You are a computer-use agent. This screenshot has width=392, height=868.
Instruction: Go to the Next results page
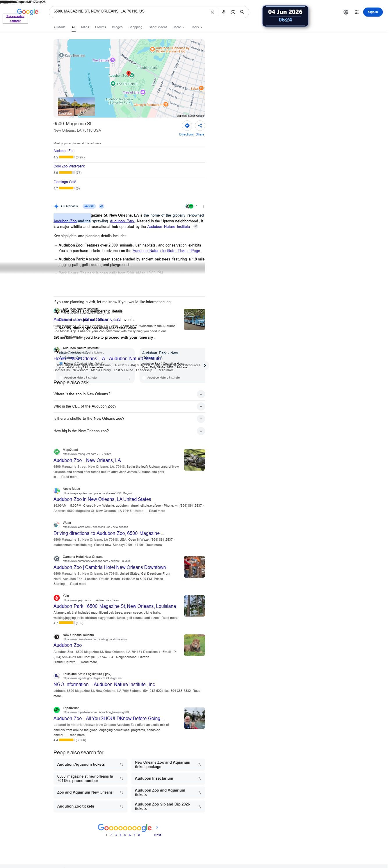click(x=159, y=845)
